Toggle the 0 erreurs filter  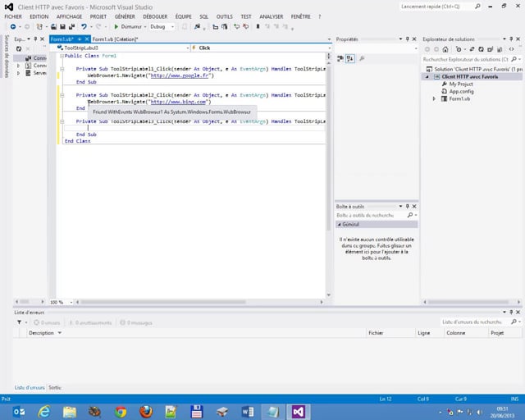[x=47, y=323]
